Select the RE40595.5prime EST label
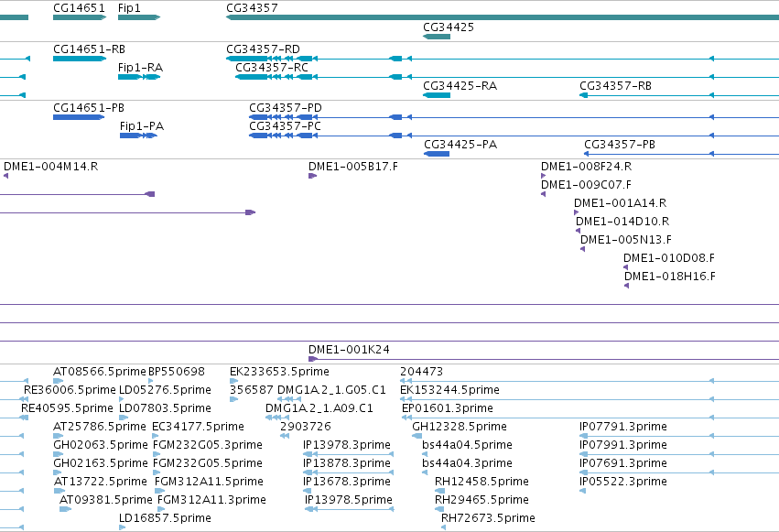The height and width of the screenshot is (532, 779). (67, 408)
